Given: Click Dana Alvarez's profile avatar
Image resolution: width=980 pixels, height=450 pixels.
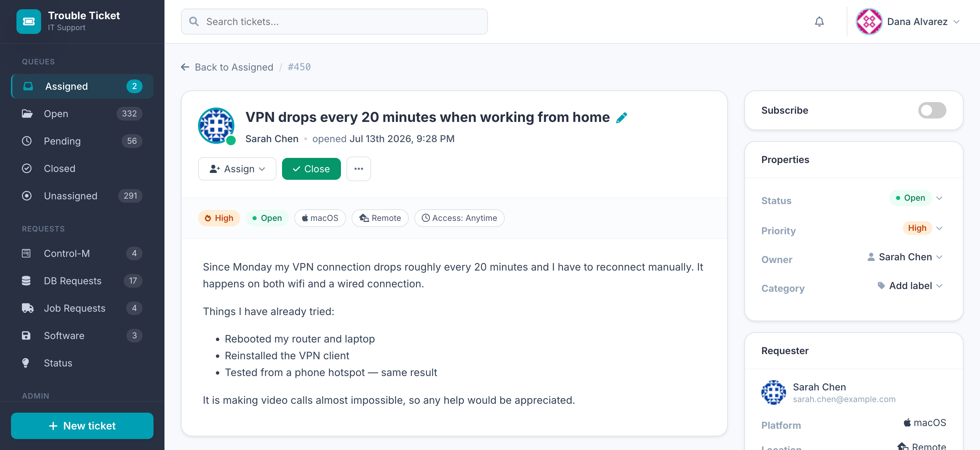Looking at the screenshot, I should [869, 22].
